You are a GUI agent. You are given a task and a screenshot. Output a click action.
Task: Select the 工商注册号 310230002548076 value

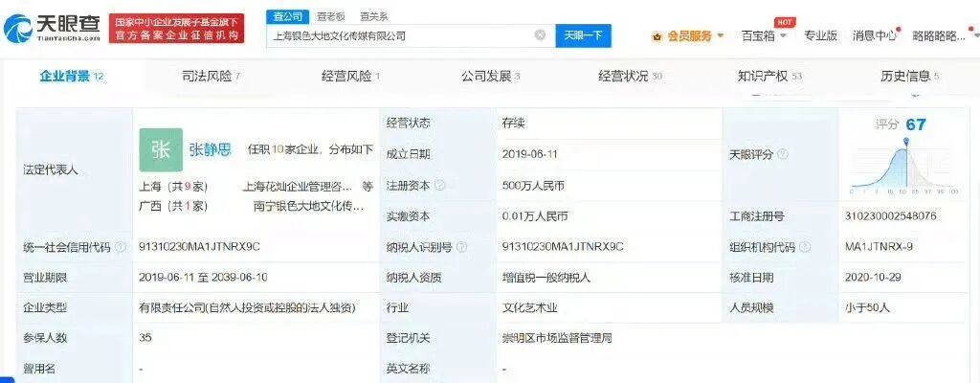pyautogui.click(x=890, y=215)
